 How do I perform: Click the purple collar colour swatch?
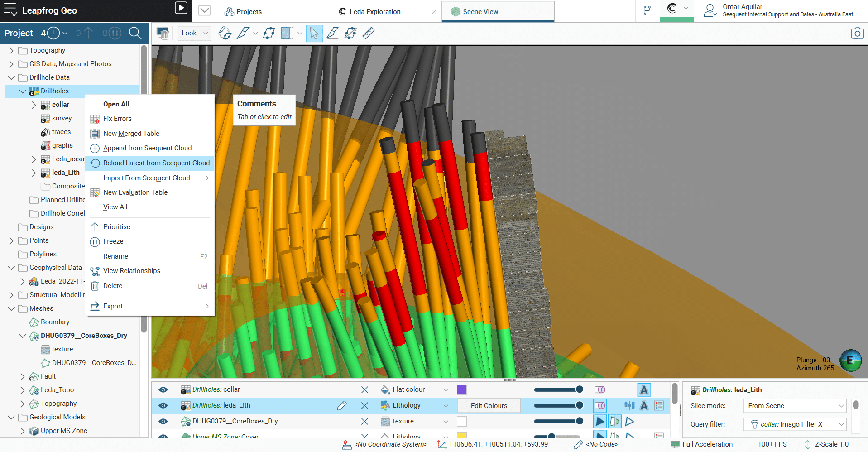point(462,389)
